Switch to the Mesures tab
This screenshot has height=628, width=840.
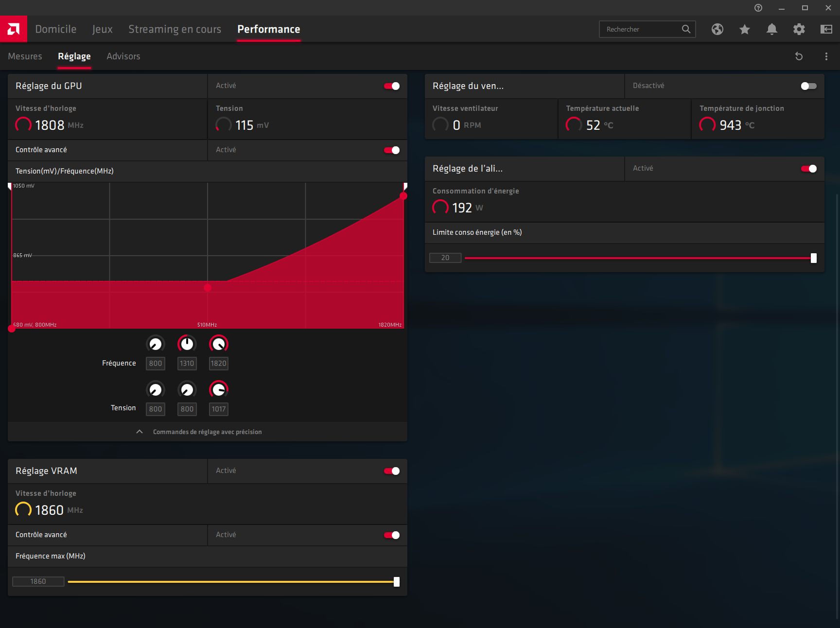click(25, 56)
